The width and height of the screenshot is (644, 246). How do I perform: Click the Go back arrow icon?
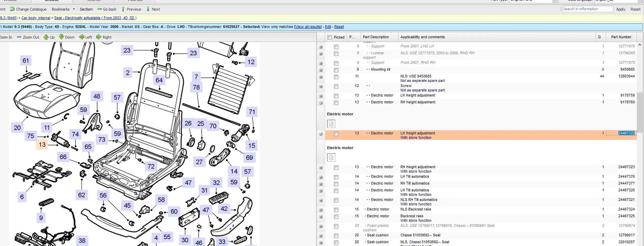coord(99,9)
